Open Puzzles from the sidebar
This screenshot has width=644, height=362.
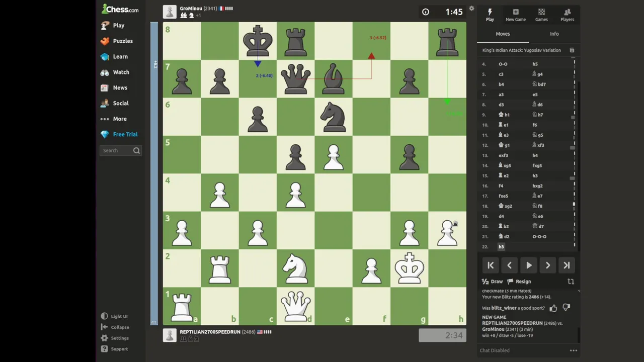coord(117,41)
